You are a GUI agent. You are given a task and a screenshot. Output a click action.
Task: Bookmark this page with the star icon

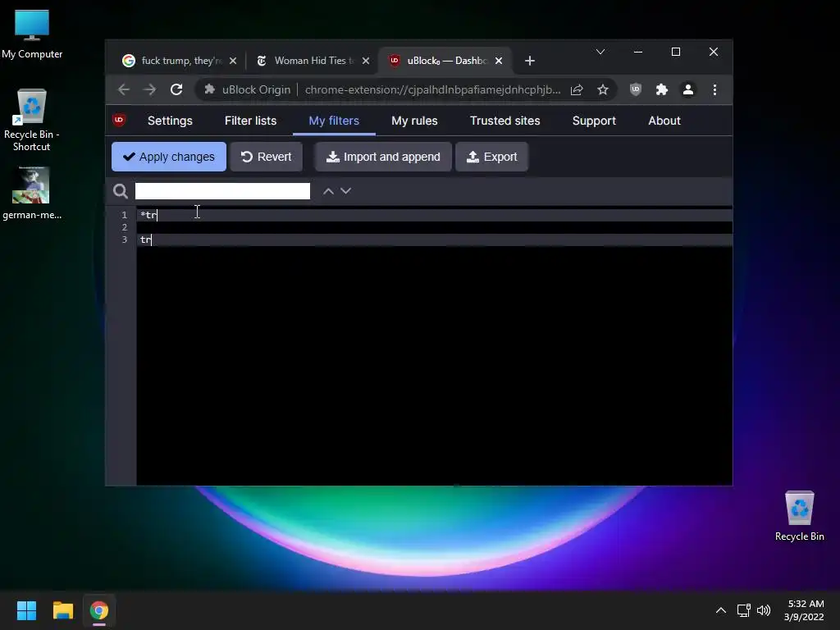[x=603, y=89]
